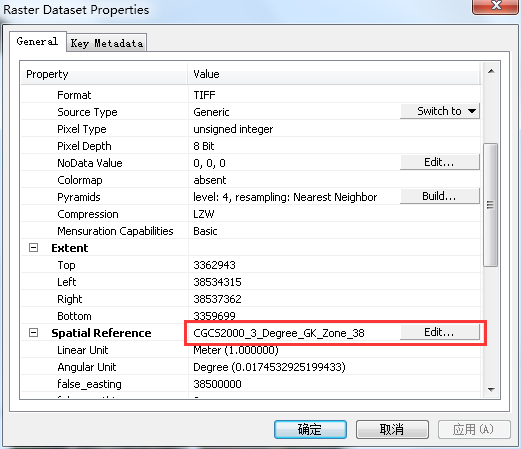
Task: Collapse the Extent section
Action: click(33, 248)
